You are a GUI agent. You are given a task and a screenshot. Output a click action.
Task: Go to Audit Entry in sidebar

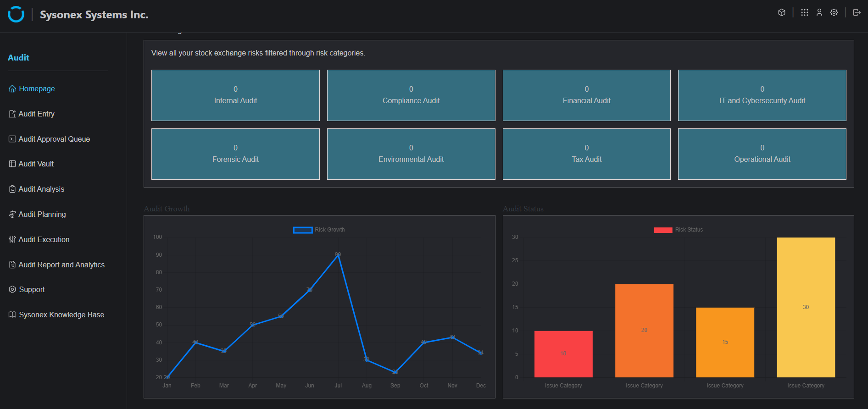(x=36, y=114)
